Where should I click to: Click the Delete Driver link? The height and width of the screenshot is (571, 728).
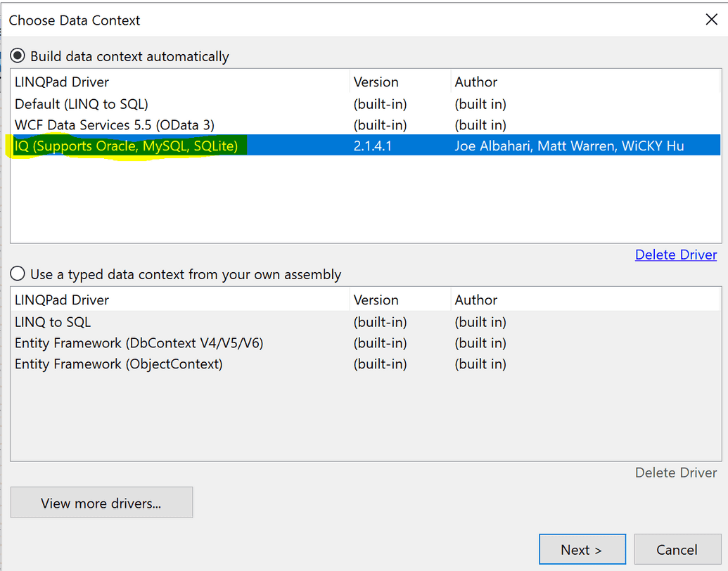(x=675, y=254)
